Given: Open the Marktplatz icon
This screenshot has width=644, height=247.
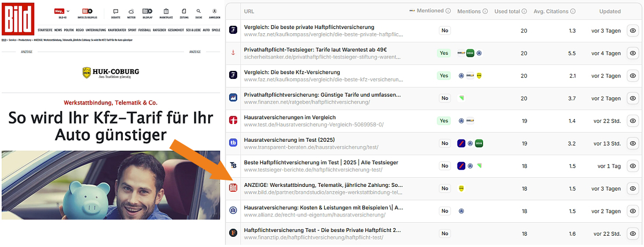Looking at the screenshot, I should (165, 11).
